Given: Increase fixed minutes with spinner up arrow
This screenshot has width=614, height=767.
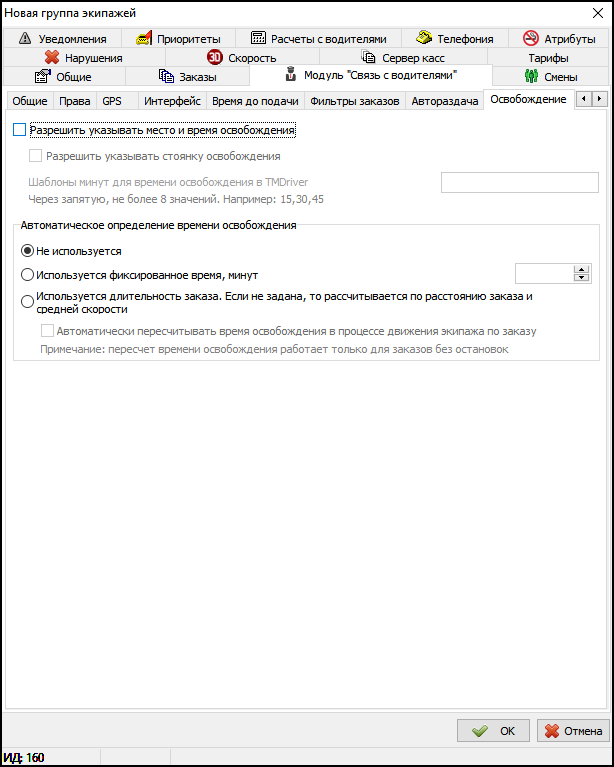Looking at the screenshot, I should 581,269.
